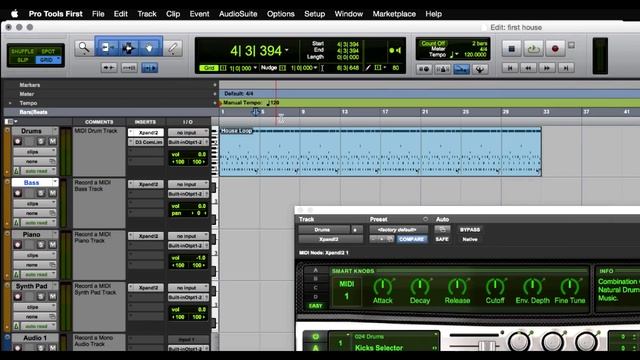Screen dimensions: 640x360
Task: Mute the Piano track
Action: click(52, 244)
